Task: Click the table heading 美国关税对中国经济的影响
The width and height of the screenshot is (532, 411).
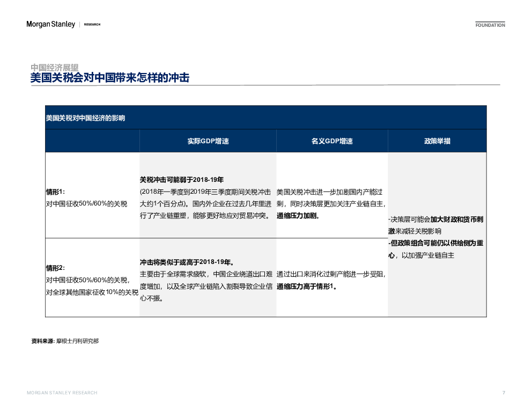Action: coord(85,118)
